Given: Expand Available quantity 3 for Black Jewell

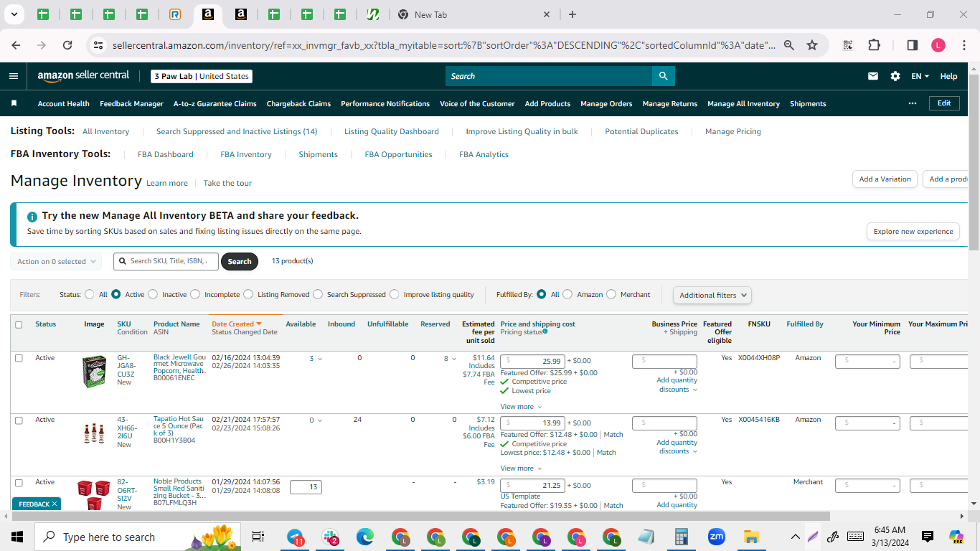Looking at the screenshot, I should point(316,358).
